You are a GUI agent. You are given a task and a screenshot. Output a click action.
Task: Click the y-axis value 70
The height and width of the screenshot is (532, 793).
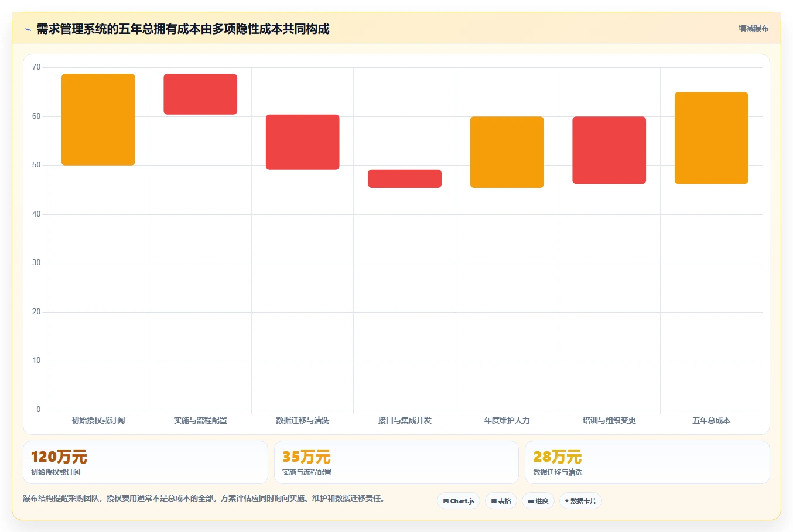click(x=36, y=67)
